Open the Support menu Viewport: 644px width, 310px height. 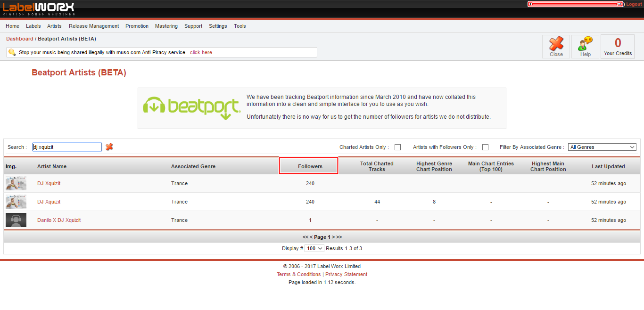(193, 26)
